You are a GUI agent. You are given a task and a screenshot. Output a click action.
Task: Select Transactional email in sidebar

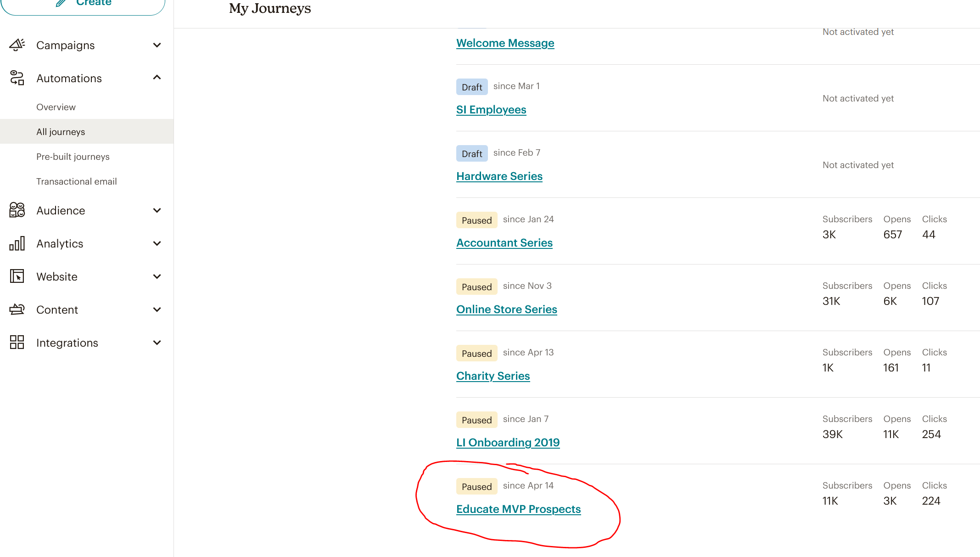(x=77, y=181)
